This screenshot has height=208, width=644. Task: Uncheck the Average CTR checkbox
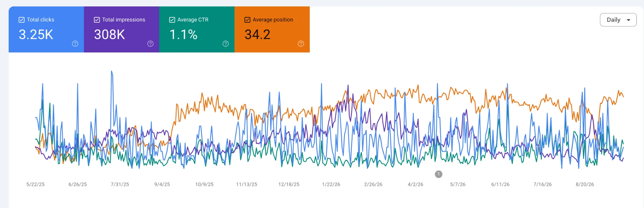click(x=172, y=20)
